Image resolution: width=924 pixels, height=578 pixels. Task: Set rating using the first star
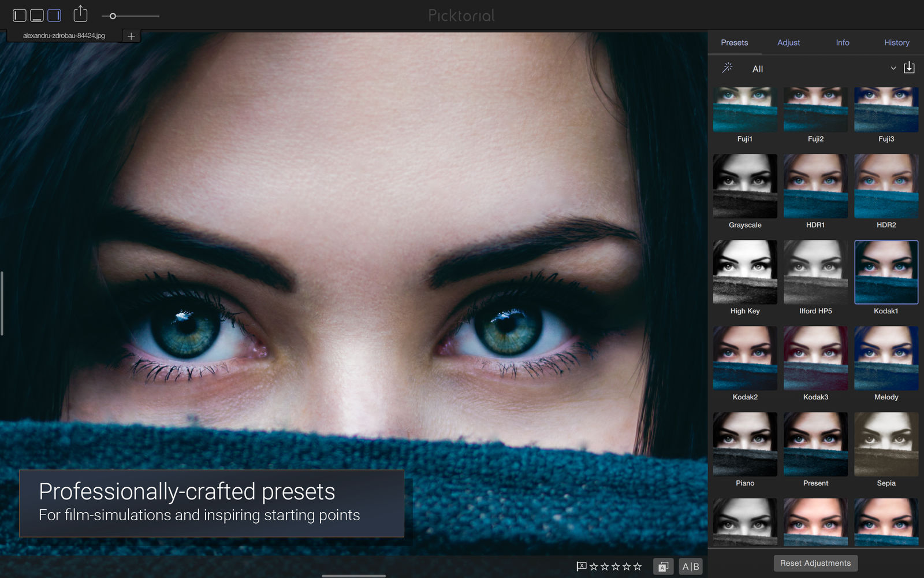(594, 566)
